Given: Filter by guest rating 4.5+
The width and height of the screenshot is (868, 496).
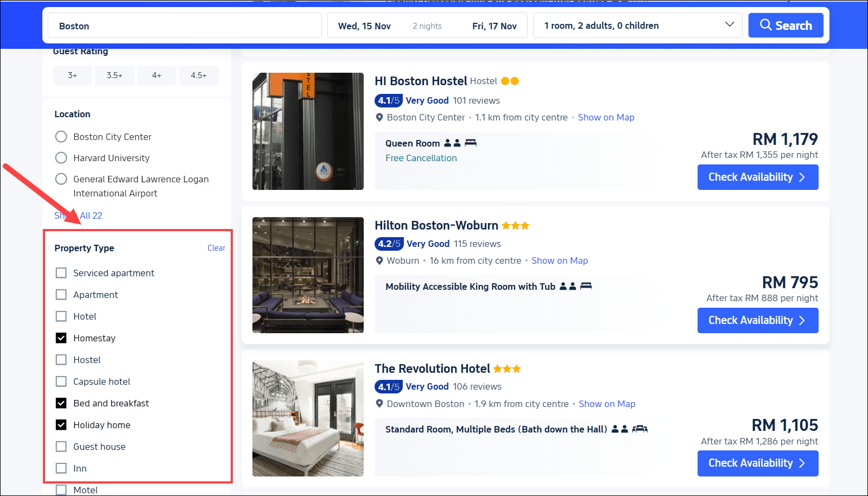Looking at the screenshot, I should pos(199,75).
